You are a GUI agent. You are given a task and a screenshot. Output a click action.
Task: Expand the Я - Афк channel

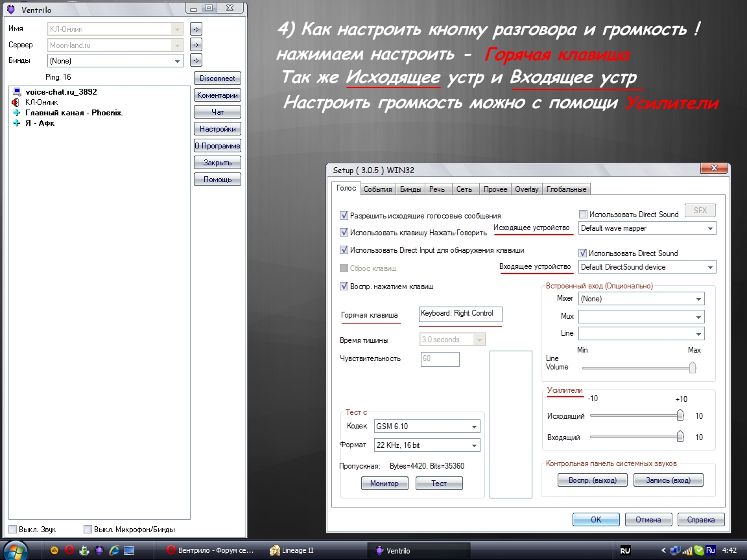pos(17,123)
